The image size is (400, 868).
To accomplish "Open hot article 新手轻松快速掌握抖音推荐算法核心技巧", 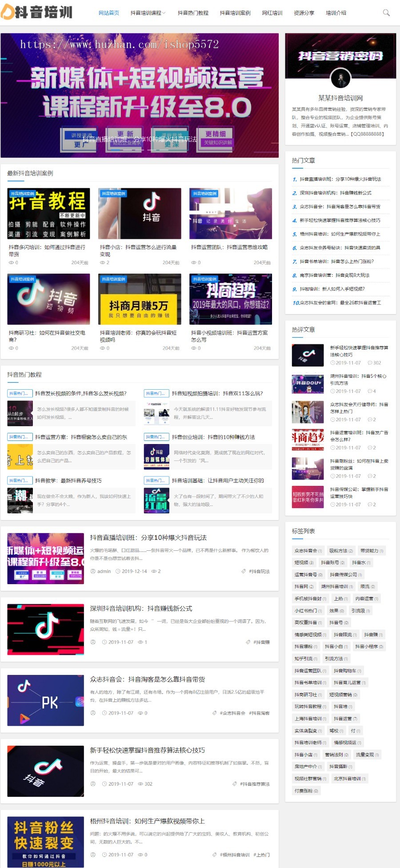I will tap(340, 220).
